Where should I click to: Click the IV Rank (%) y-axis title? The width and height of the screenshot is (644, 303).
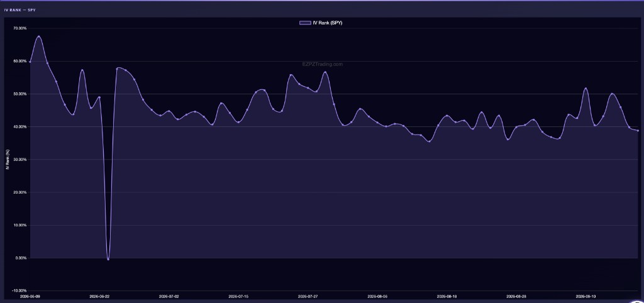(8, 159)
